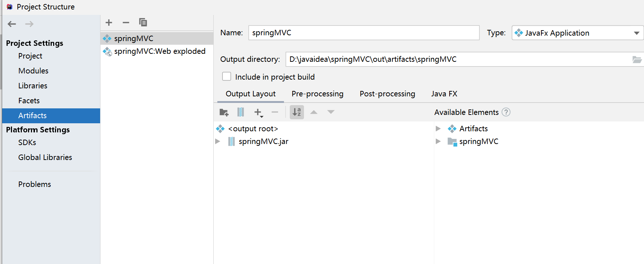Click the create directory icon
Image resolution: width=644 pixels, height=264 pixels.
pos(224,112)
